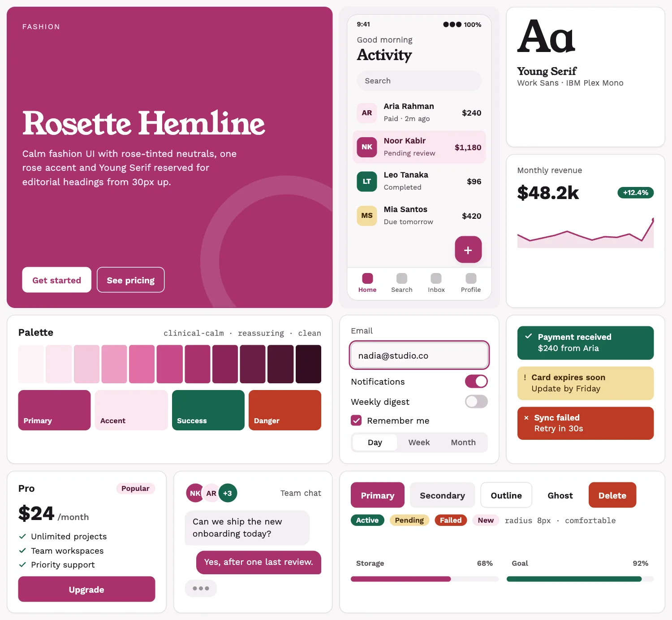Screen dimensions: 672x620
Task: Click the Outline button
Action: tap(506, 495)
